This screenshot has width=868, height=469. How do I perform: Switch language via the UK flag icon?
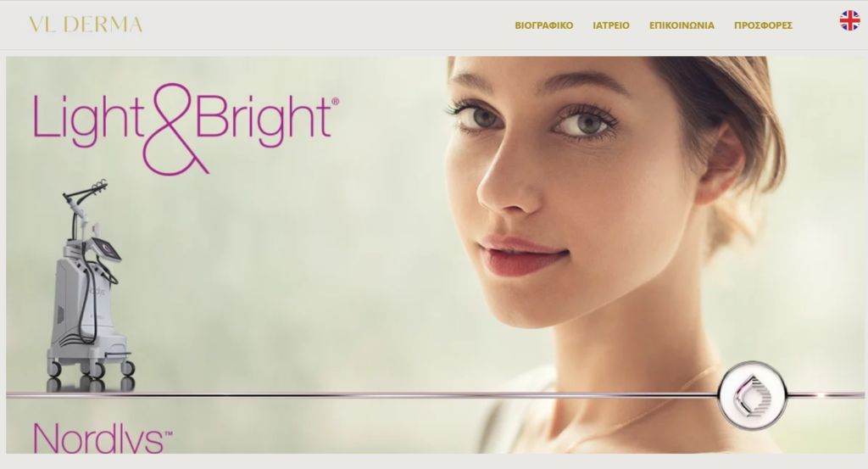coord(849,20)
